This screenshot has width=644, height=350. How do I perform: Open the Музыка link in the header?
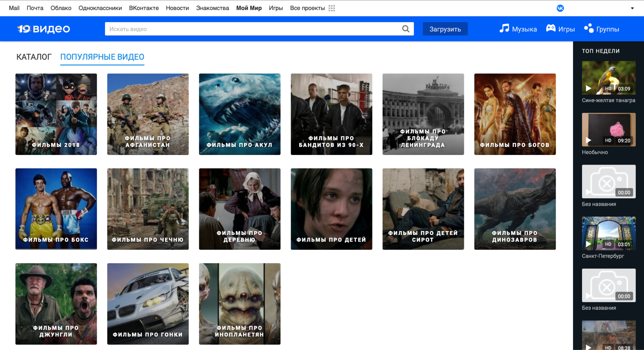tap(524, 29)
